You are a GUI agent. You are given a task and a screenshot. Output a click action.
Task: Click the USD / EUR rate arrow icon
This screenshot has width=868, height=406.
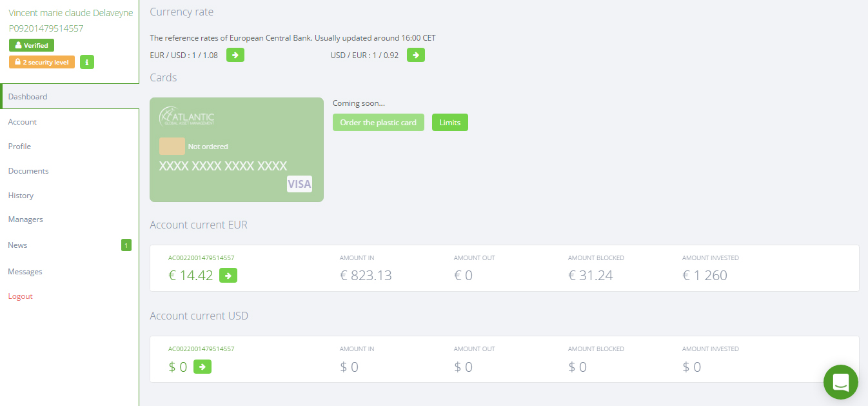[x=416, y=55]
